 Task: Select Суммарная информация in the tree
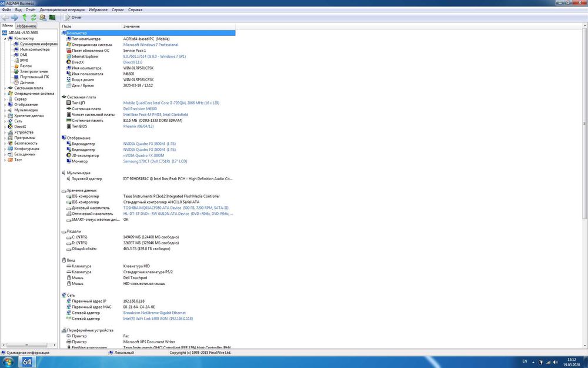38,44
